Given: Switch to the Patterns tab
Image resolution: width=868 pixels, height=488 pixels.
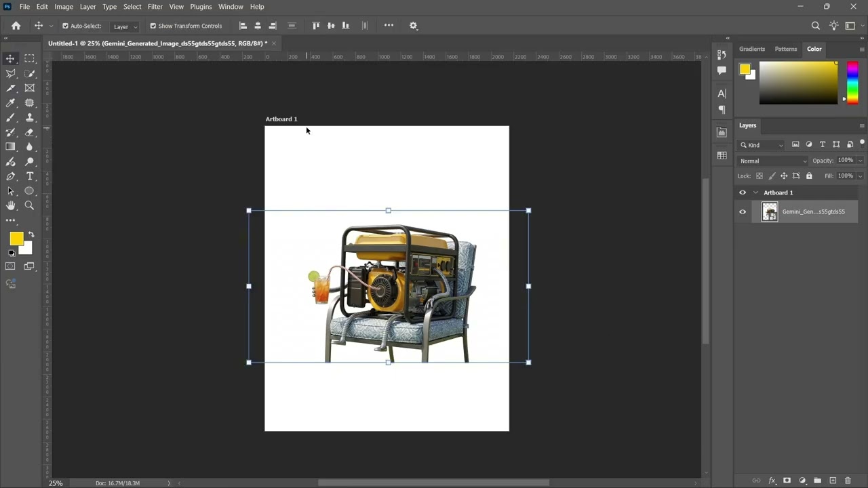Looking at the screenshot, I should pos(786,49).
